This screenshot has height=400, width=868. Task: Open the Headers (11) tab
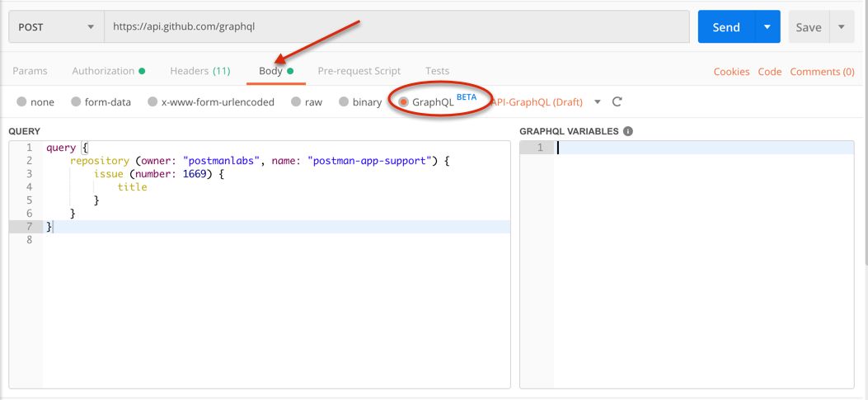coord(199,71)
